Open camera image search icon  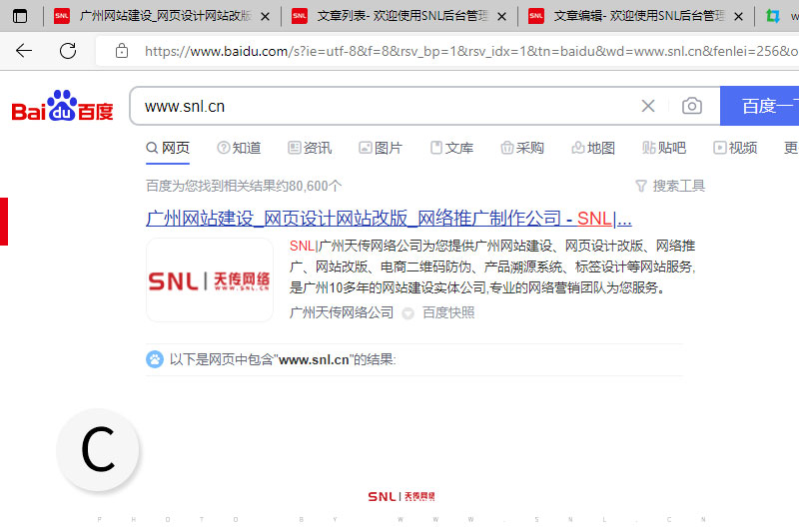[691, 106]
